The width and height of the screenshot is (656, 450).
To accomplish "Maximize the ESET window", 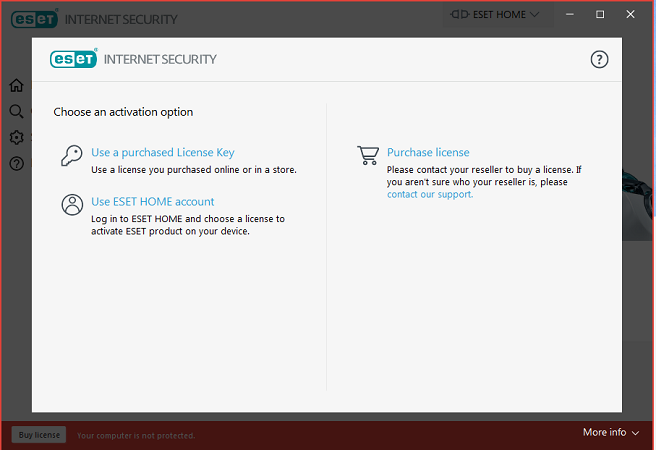I will click(x=600, y=15).
